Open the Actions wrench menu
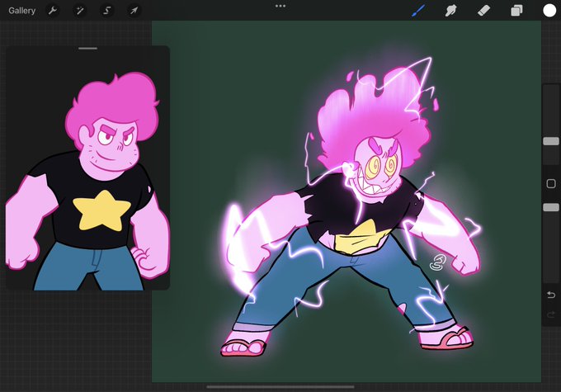Viewport: 561px width, 392px height. click(x=53, y=11)
